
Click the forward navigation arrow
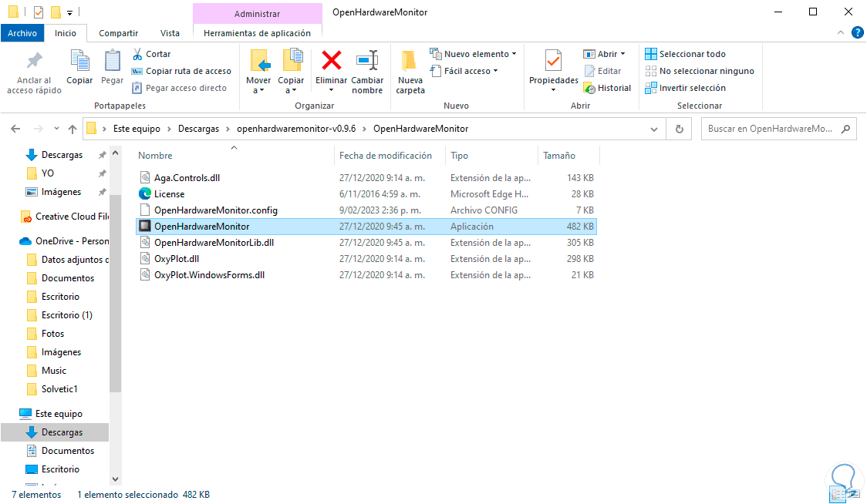point(38,129)
